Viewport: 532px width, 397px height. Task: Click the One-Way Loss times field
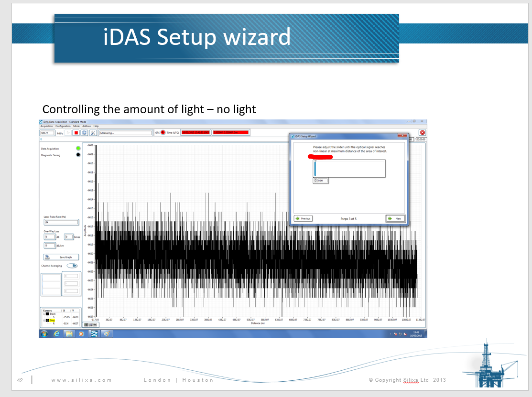(x=69, y=236)
